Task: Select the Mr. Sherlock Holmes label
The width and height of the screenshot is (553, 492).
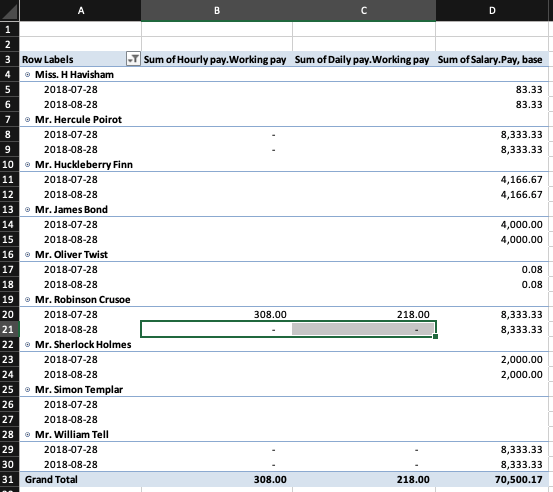Action: tap(83, 344)
